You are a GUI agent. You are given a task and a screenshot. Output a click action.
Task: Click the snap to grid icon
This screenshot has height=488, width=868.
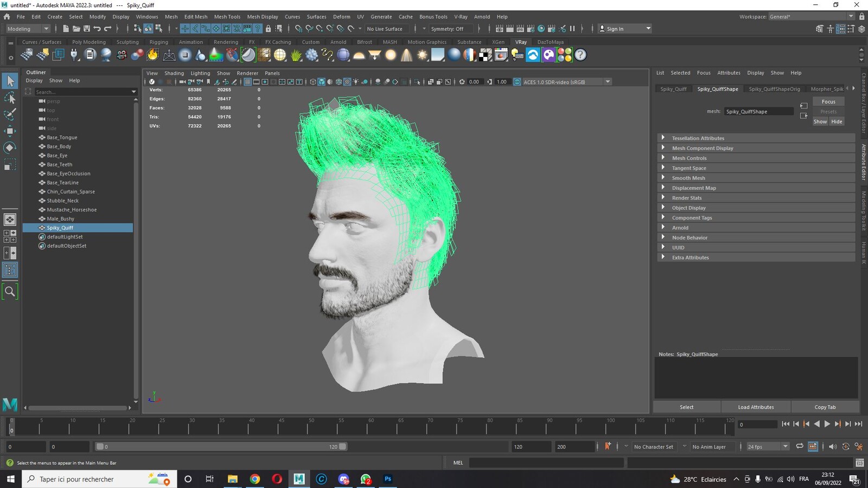(299, 29)
